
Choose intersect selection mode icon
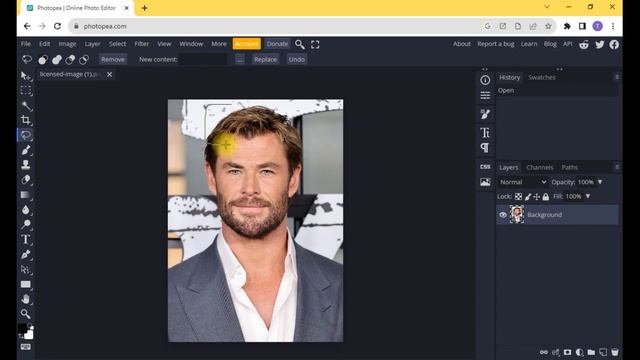coord(84,60)
